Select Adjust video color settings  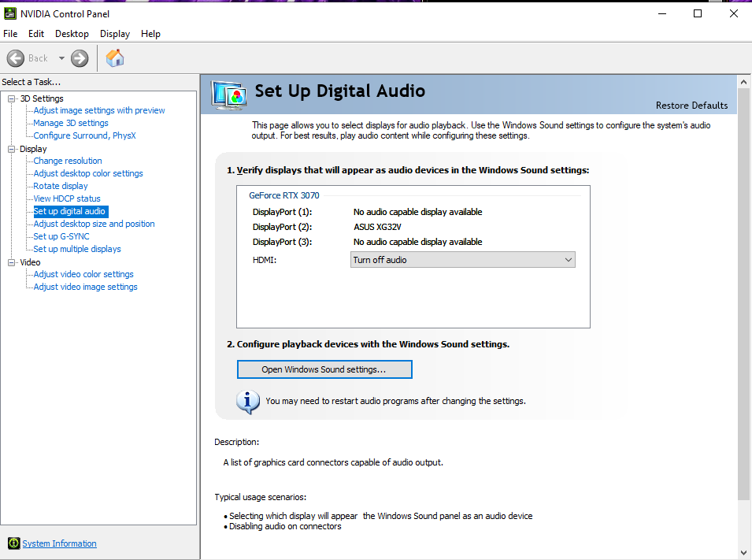tap(83, 274)
